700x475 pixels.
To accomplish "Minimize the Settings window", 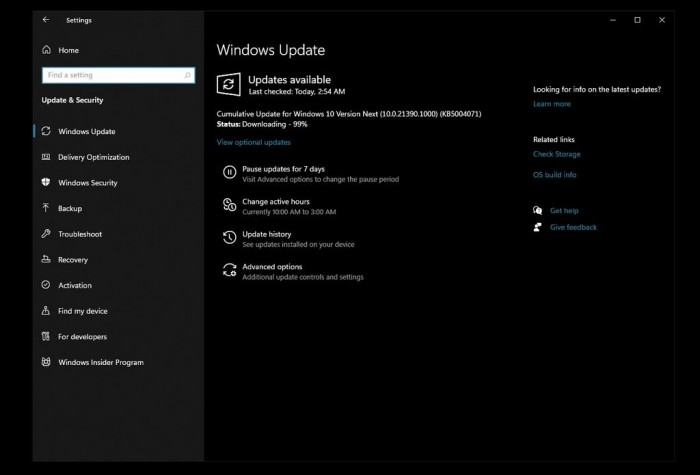I will (613, 20).
